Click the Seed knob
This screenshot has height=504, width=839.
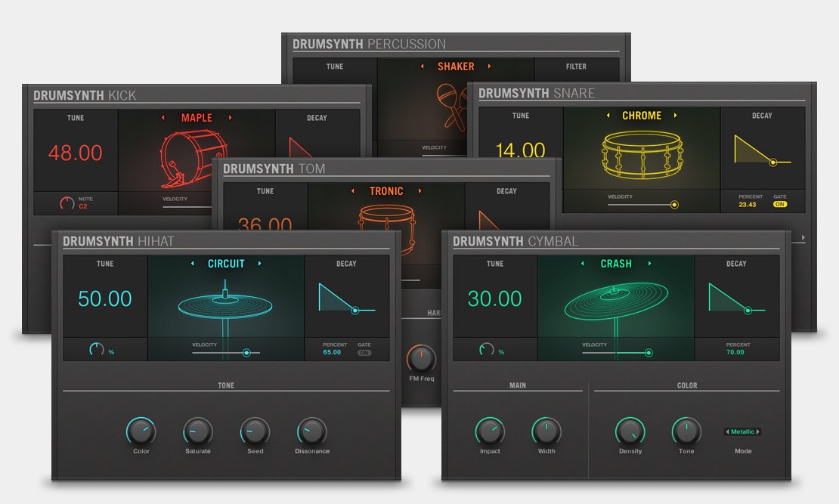pyautogui.click(x=255, y=431)
